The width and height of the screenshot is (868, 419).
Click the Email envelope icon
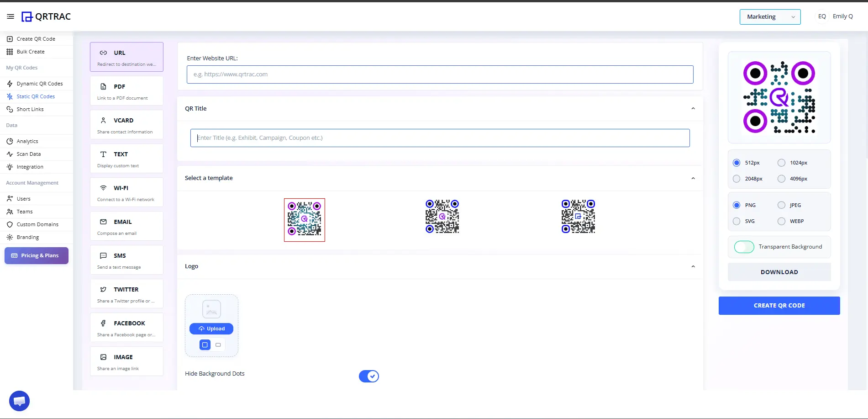(x=103, y=222)
